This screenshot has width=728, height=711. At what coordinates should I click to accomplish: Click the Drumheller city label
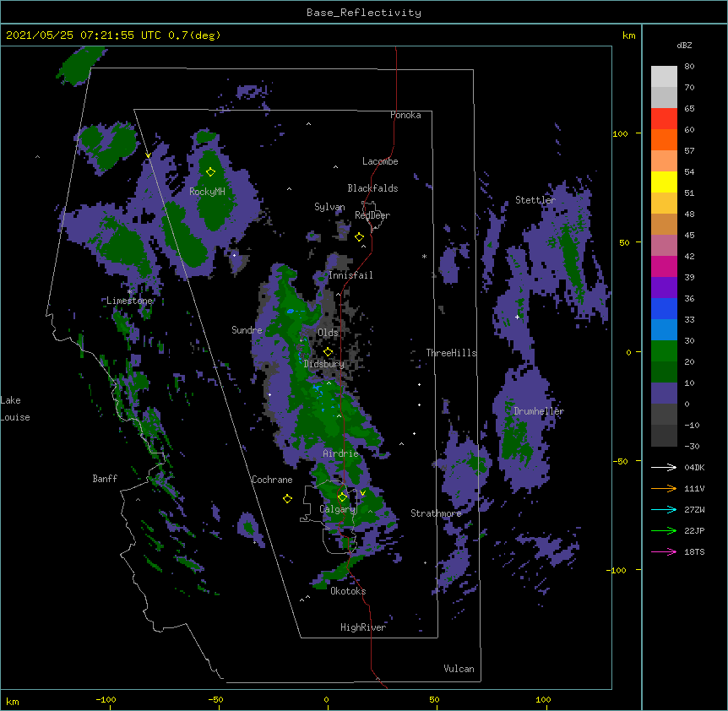click(539, 411)
